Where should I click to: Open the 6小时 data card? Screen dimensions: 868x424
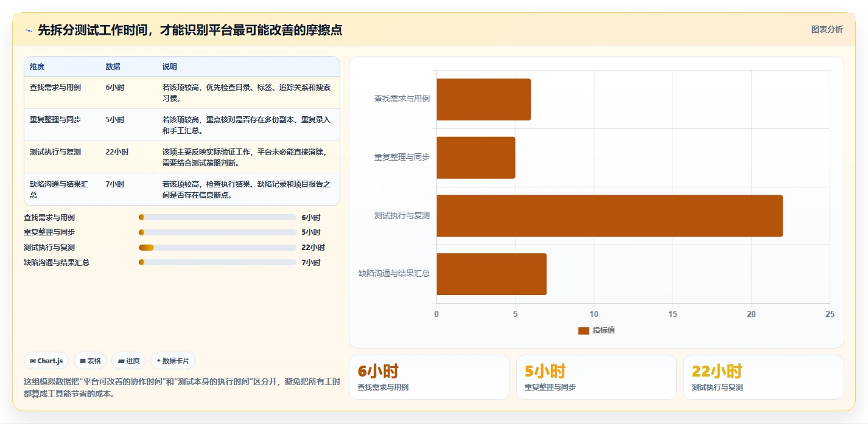[x=429, y=377]
